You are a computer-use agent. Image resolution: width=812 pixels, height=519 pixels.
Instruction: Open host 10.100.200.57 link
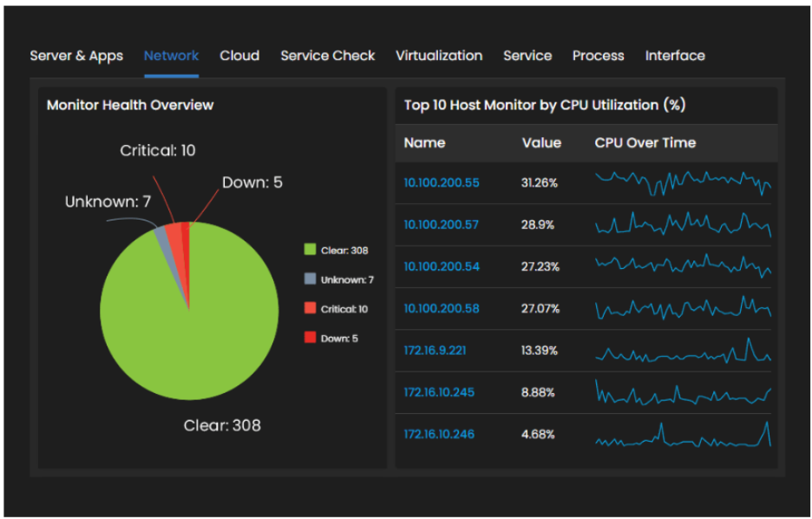coord(442,225)
